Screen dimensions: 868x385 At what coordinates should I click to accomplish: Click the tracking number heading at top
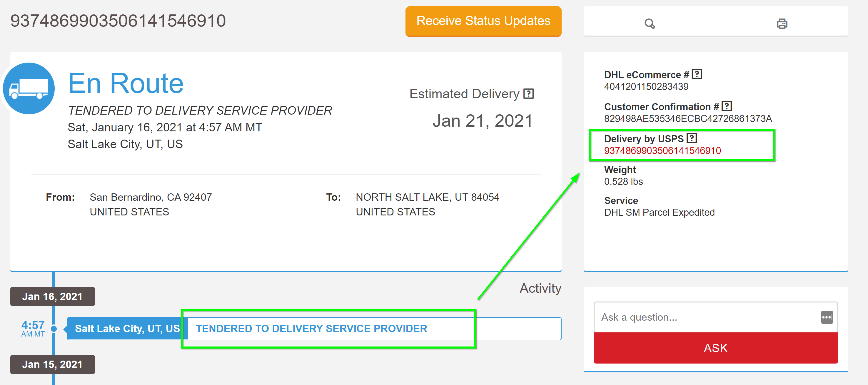pos(118,21)
